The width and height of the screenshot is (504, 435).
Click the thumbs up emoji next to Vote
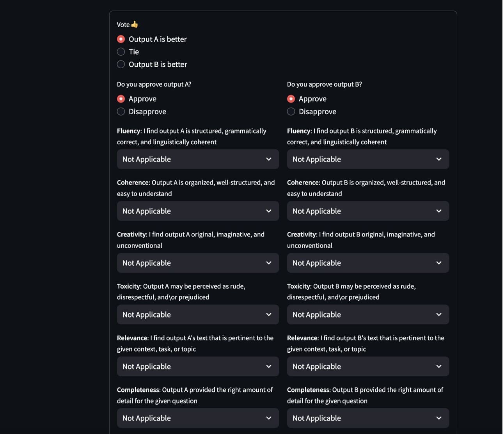134,24
